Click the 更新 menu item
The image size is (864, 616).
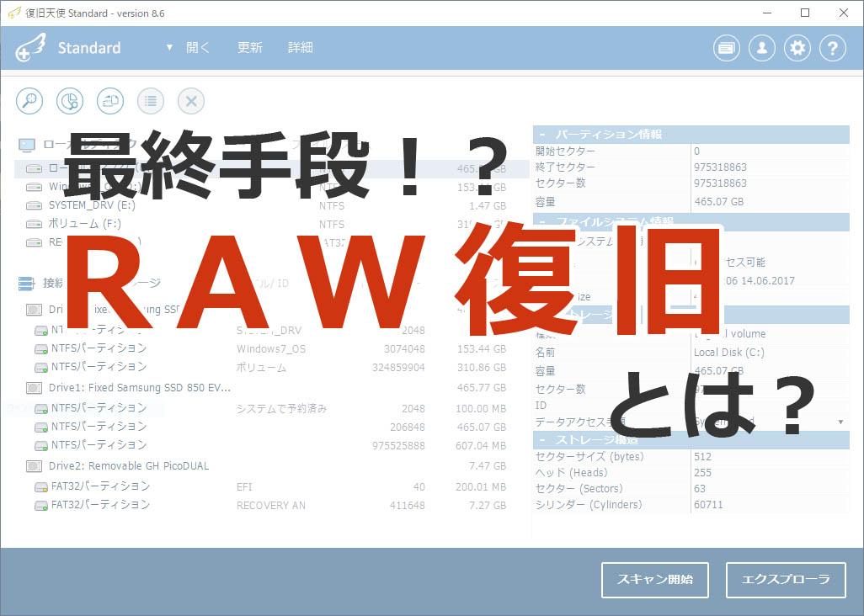click(x=249, y=48)
